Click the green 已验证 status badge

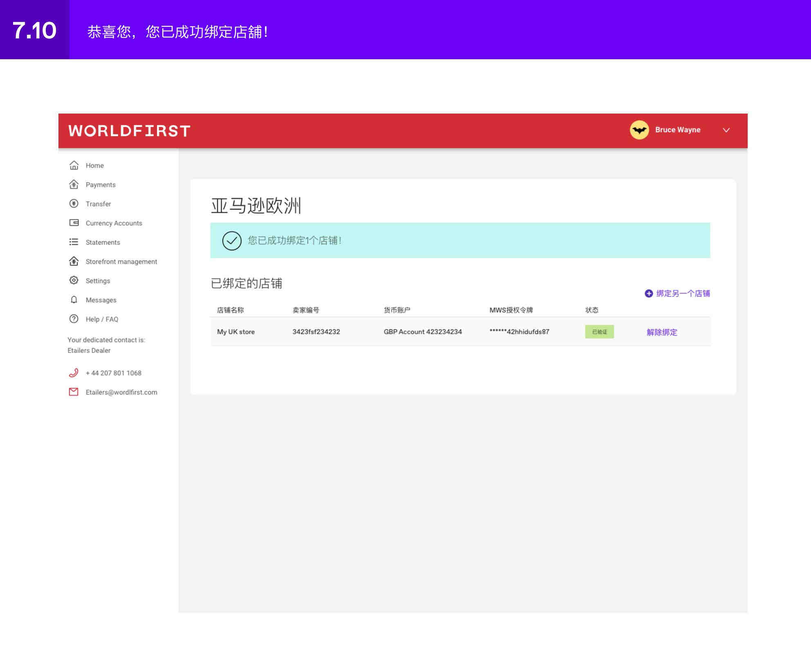click(599, 332)
